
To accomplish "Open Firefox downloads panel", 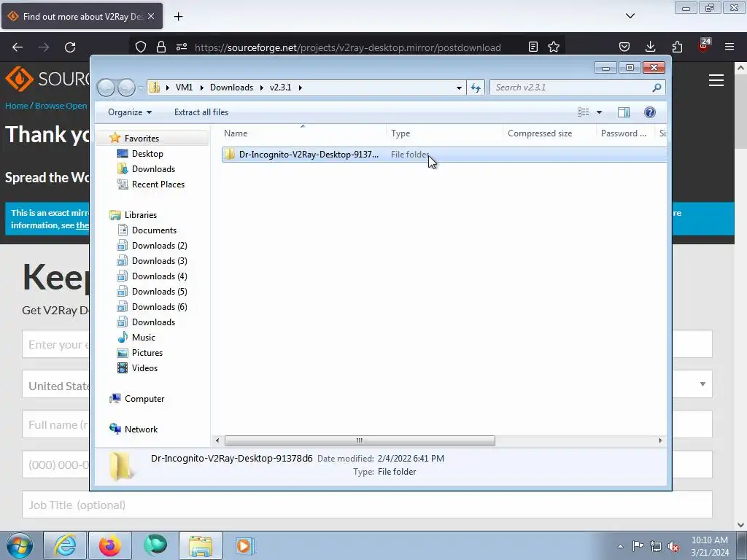I will click(650, 47).
